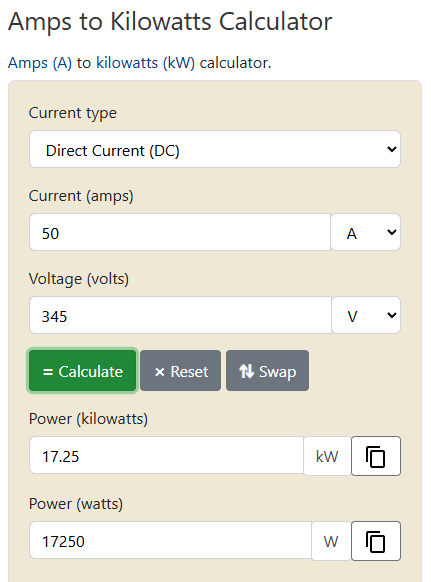Focus the Voltage volts input field
Viewport: 431px width, 582px height.
(180, 315)
